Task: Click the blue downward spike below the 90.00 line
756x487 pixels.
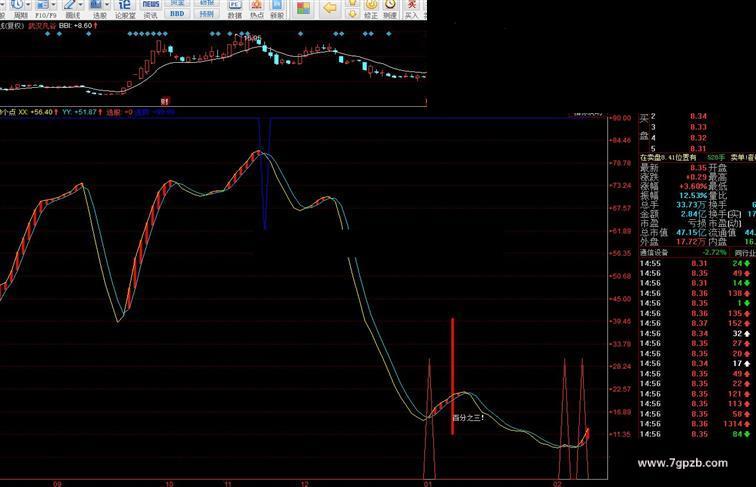Action: [265, 174]
